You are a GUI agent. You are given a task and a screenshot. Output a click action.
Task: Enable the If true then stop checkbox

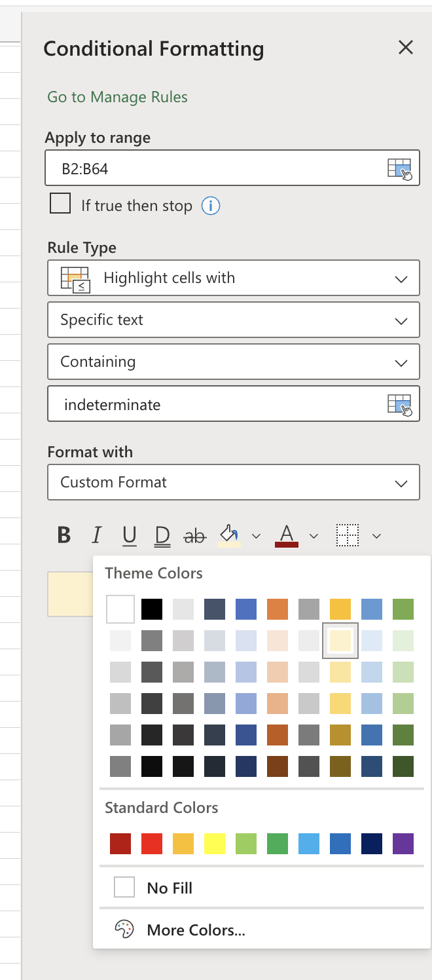click(x=60, y=204)
